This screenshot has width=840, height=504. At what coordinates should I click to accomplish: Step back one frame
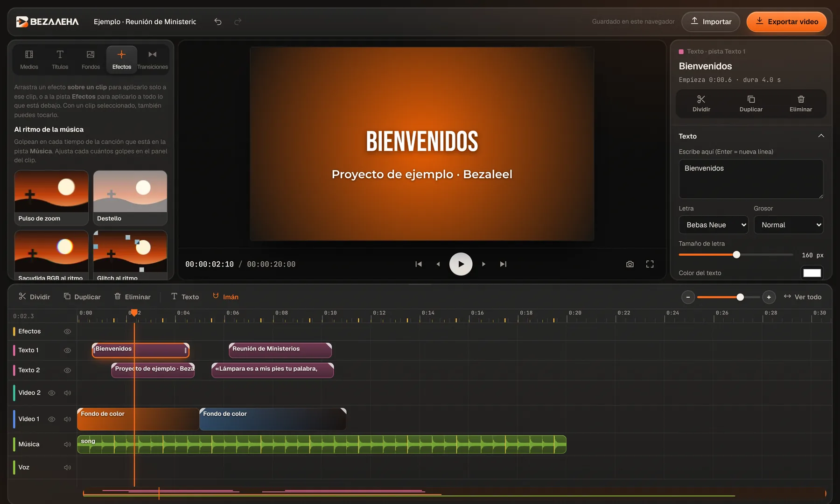[x=438, y=264]
